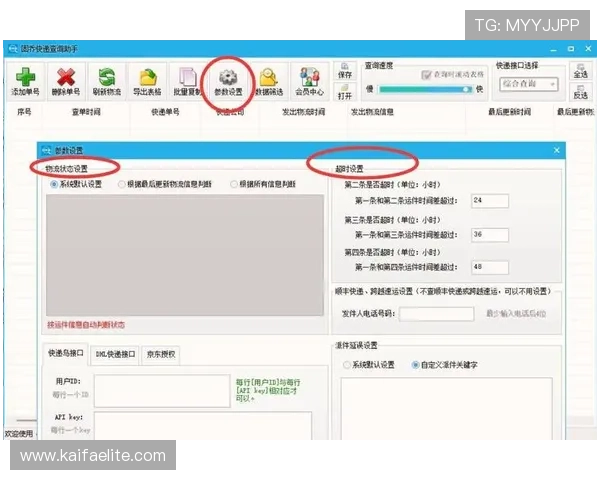Select 根据最后更新物流信息判断 radio option

121,184
